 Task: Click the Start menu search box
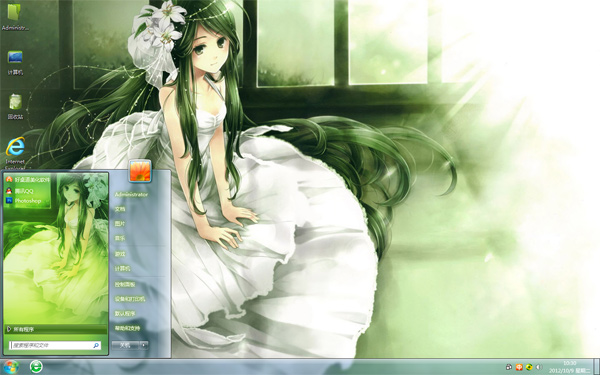point(55,345)
